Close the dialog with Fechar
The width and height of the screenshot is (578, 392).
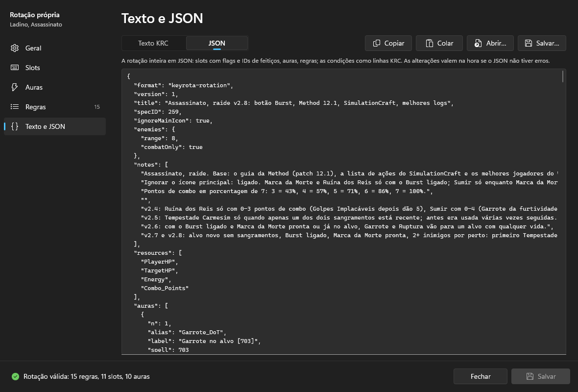[x=481, y=376]
